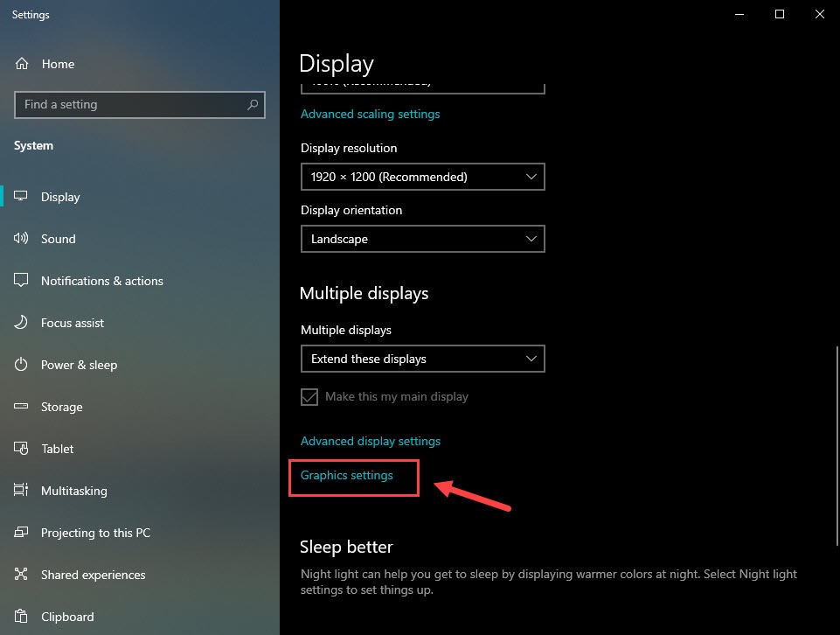840x635 pixels.
Task: Click the System section header
Action: click(33, 146)
